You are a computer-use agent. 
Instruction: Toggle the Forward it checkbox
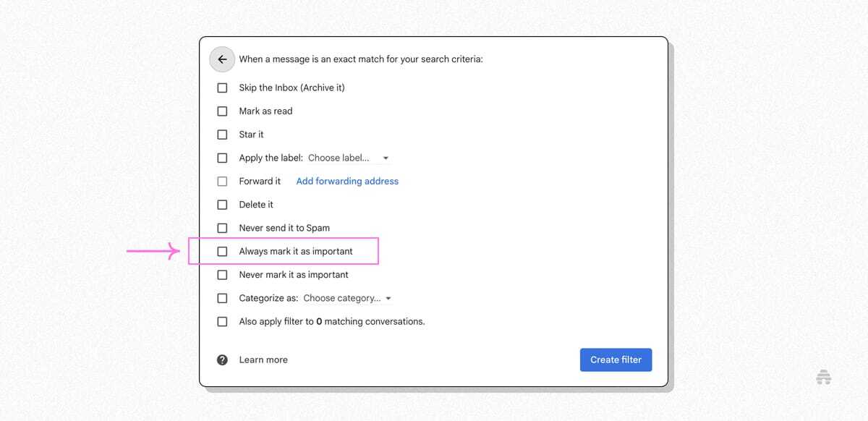click(222, 181)
